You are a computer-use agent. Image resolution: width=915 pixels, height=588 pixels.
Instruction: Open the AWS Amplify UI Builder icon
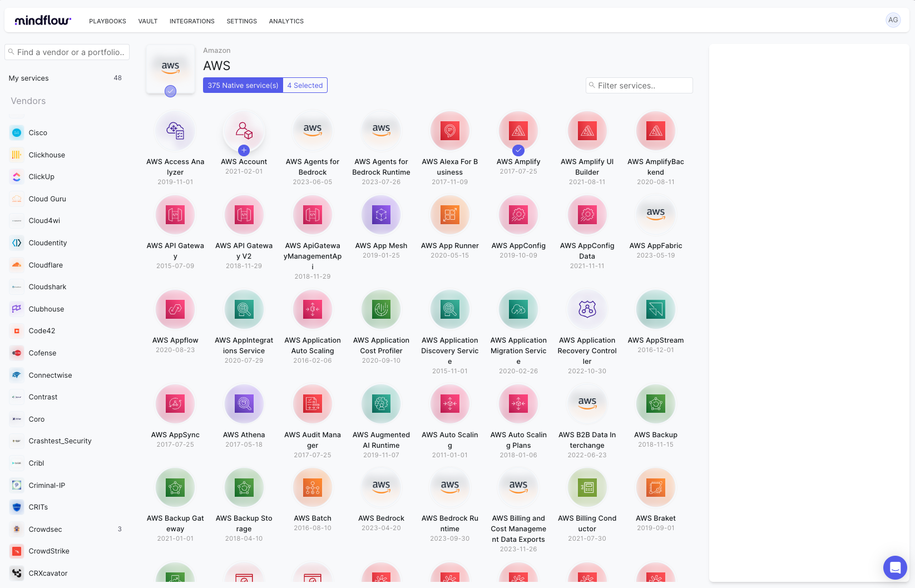coord(587,131)
